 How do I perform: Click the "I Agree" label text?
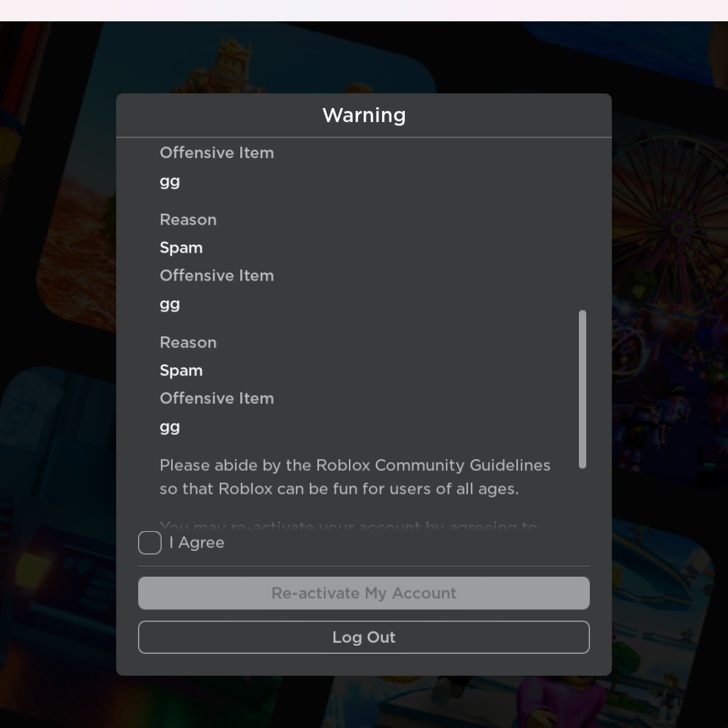pos(197,543)
